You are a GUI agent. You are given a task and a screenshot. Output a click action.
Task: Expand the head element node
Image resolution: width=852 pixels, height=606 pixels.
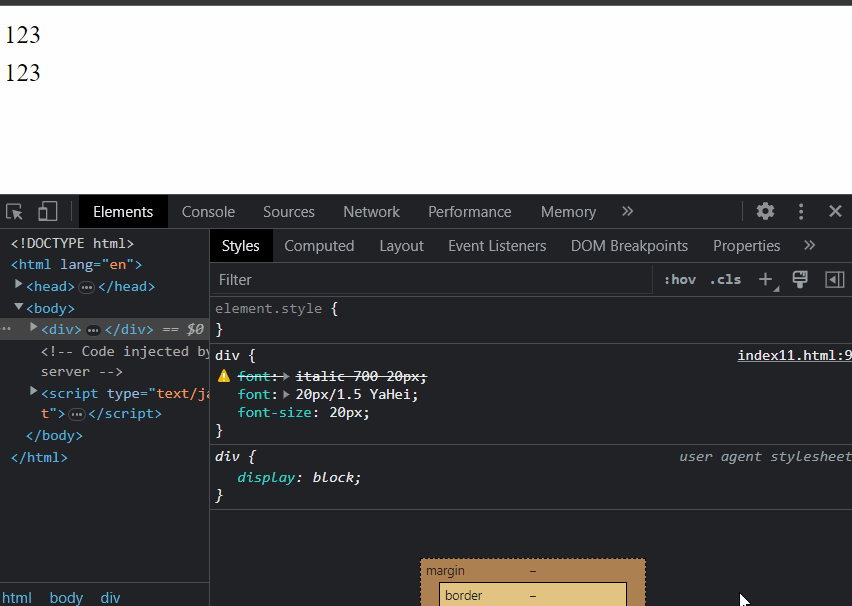pos(18,284)
